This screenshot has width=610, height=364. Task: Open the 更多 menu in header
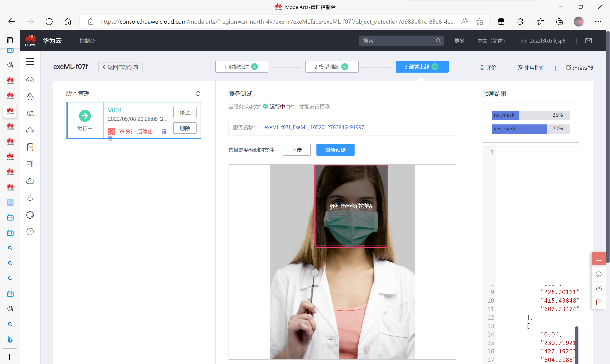(x=459, y=41)
